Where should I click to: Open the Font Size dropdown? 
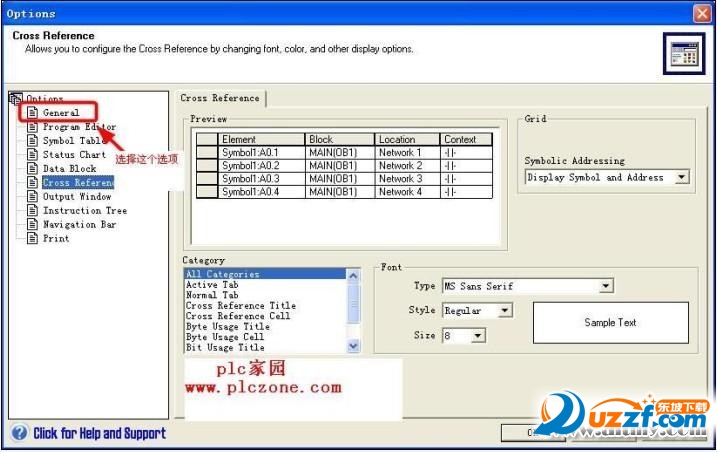click(477, 336)
